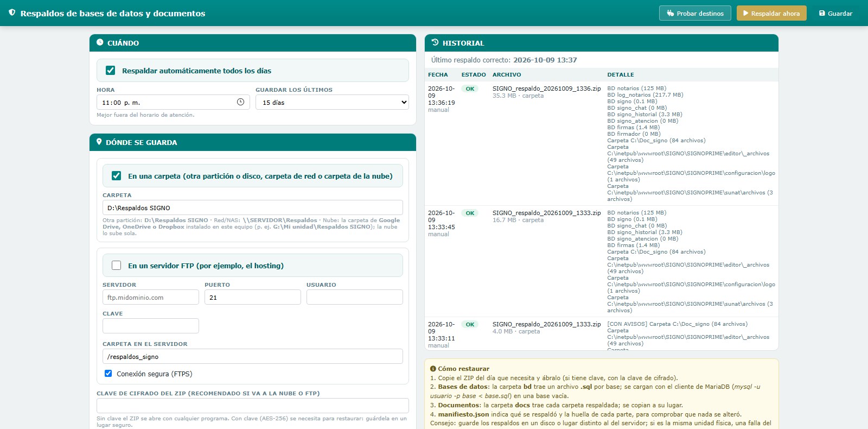Click the clock icon in CUÁNDO header
868x429 pixels.
point(100,42)
